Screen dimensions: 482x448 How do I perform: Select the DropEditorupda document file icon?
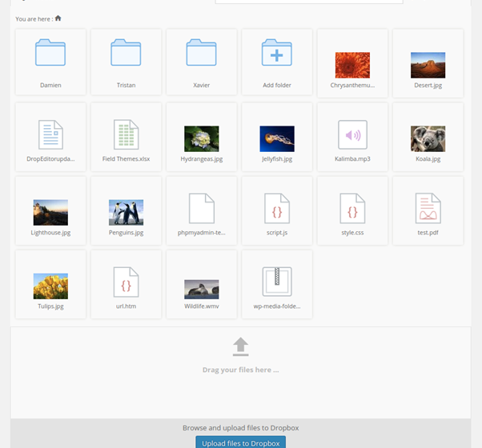click(x=50, y=134)
